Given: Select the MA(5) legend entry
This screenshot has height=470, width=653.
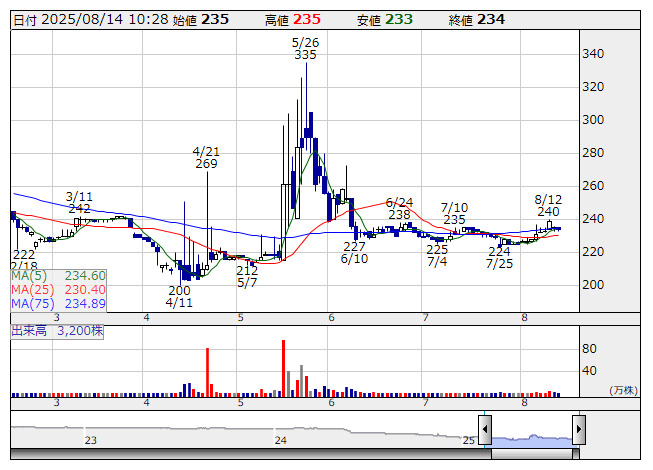Looking at the screenshot, I should pos(58,276).
